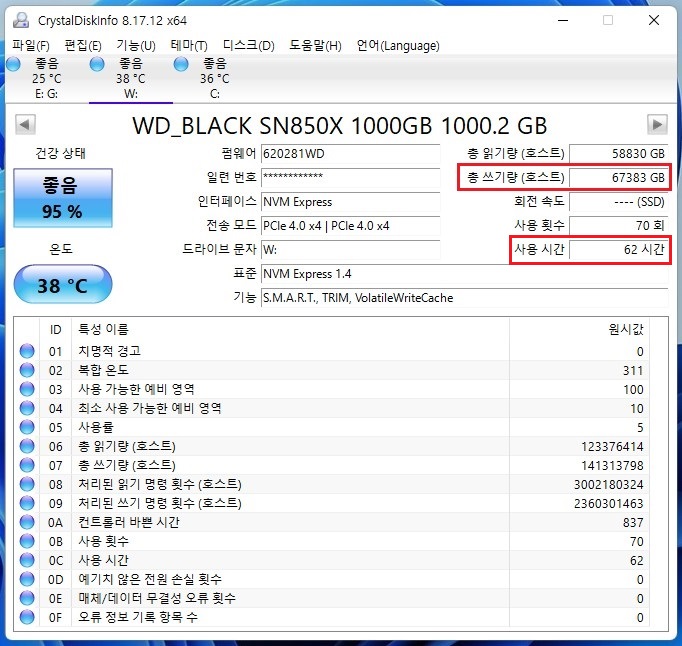Viewport: 682px width, 646px height.
Task: Click status orb for attribute 02 복합 온도
Action: click(x=27, y=370)
